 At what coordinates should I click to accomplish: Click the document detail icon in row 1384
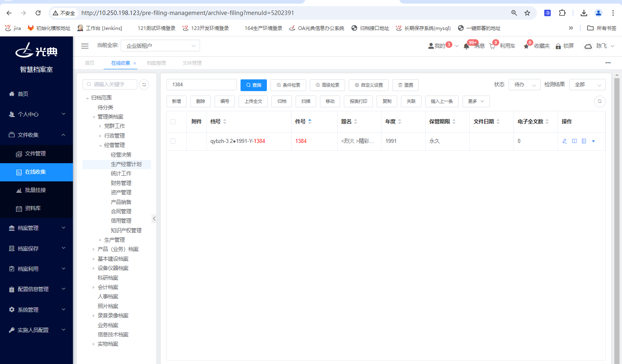[584, 141]
